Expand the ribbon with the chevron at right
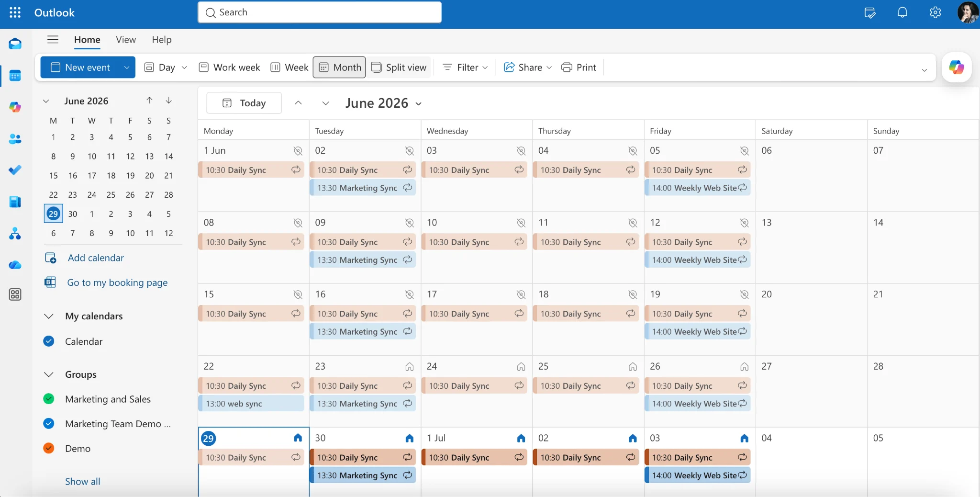 [x=924, y=70]
